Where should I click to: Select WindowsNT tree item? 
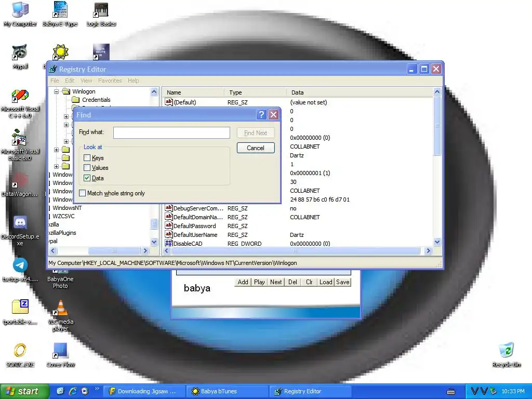click(x=67, y=208)
